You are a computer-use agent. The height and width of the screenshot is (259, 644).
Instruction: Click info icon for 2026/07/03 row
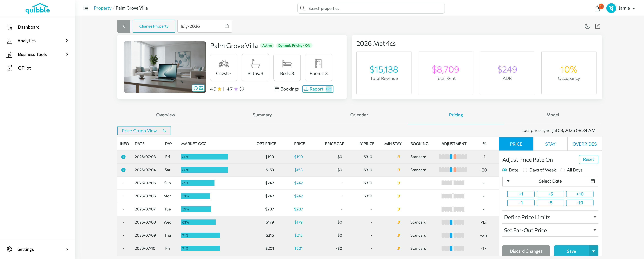pyautogui.click(x=123, y=157)
